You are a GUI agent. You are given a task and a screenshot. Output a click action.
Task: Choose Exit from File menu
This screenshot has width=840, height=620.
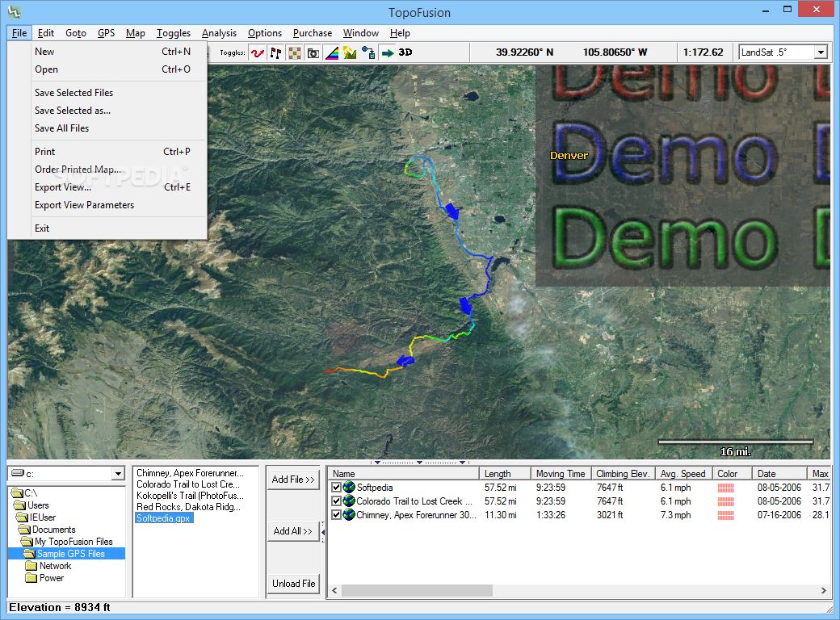pos(107,228)
